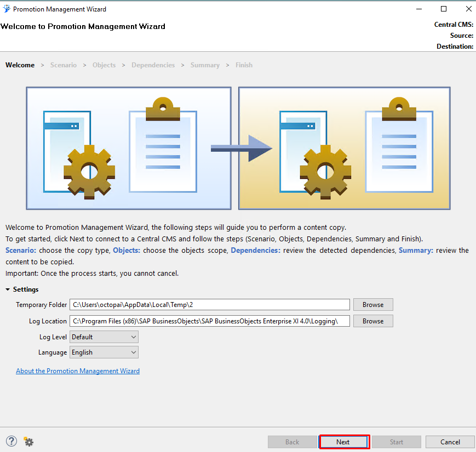Select the Objects step in the breadcrumb
The height and width of the screenshot is (452, 476).
coord(104,65)
